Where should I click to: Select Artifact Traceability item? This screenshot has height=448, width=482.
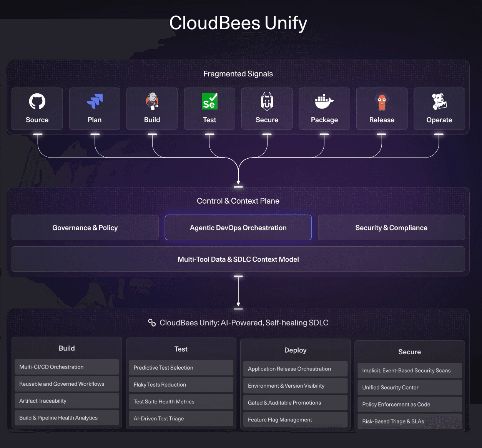pyautogui.click(x=67, y=401)
